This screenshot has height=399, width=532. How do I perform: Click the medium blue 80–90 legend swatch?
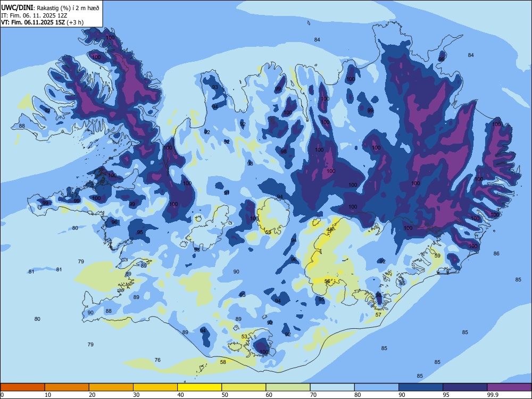point(376,387)
